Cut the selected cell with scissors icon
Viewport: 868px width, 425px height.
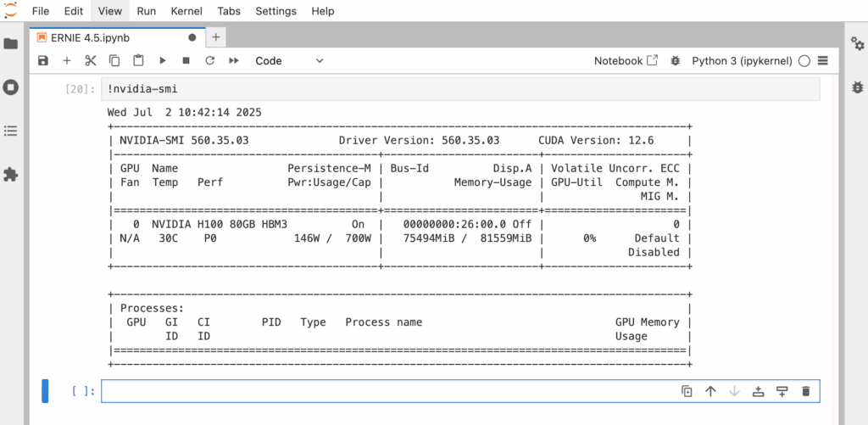click(x=91, y=61)
